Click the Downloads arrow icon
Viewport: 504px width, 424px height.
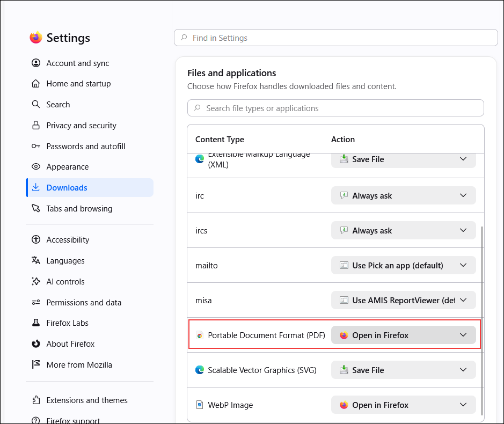point(36,187)
